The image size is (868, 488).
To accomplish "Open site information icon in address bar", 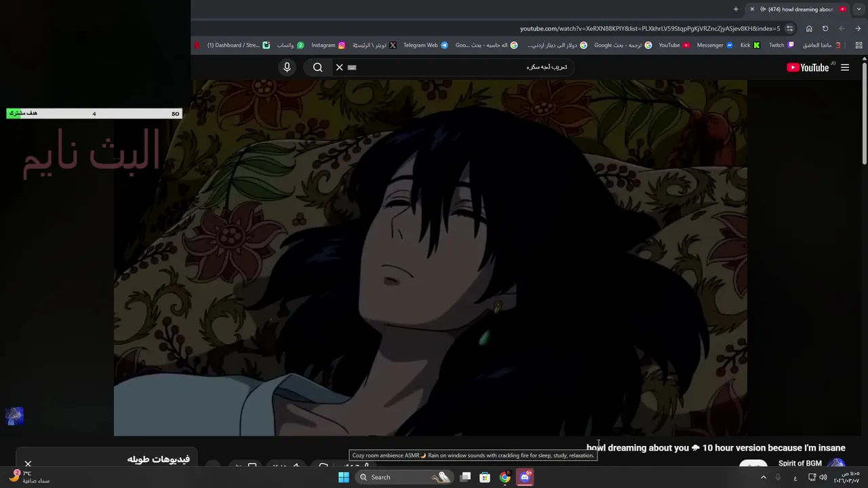I will [789, 28].
